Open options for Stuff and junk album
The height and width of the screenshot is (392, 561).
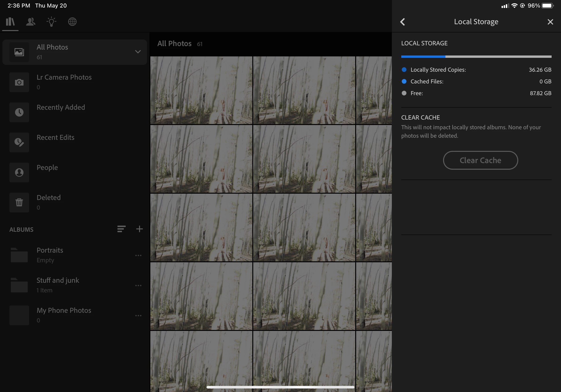coord(138,286)
